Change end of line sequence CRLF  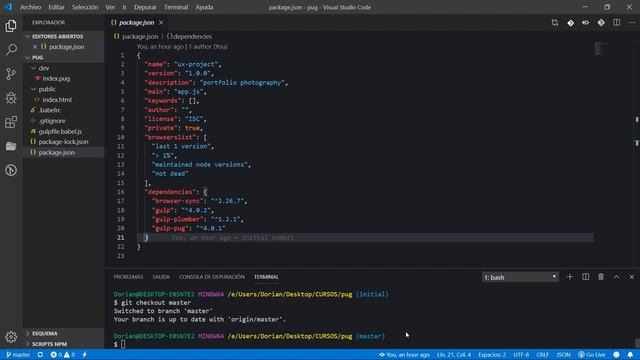tap(542, 355)
